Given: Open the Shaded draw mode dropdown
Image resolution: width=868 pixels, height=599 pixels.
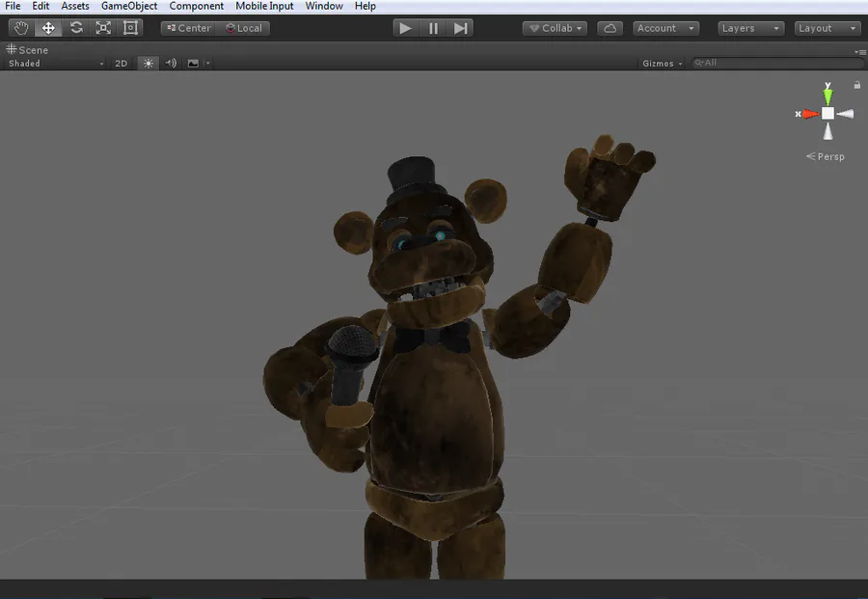Looking at the screenshot, I should pyautogui.click(x=55, y=64).
